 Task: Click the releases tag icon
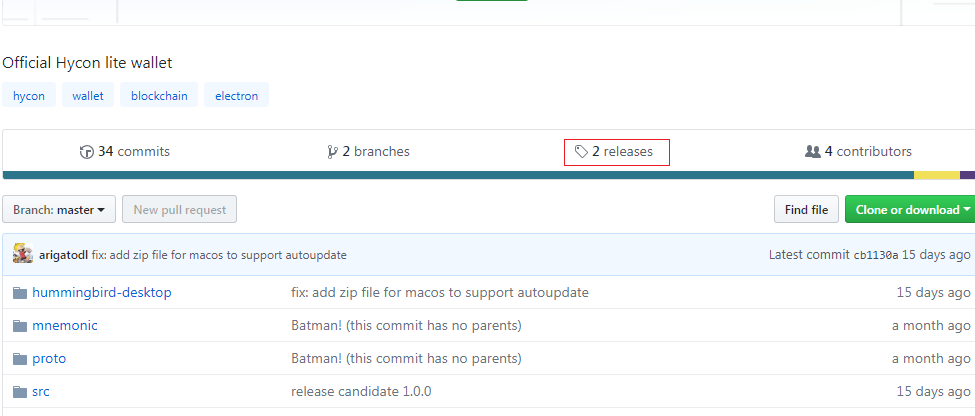(581, 152)
